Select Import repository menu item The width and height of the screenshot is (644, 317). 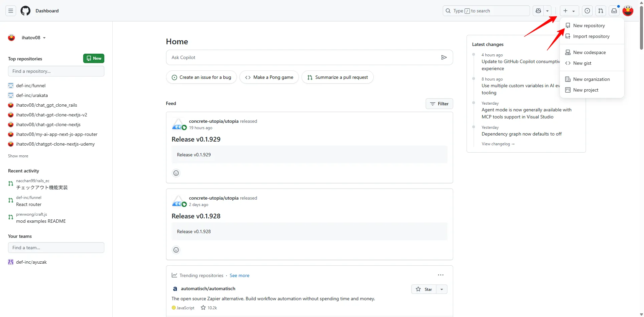tap(592, 36)
